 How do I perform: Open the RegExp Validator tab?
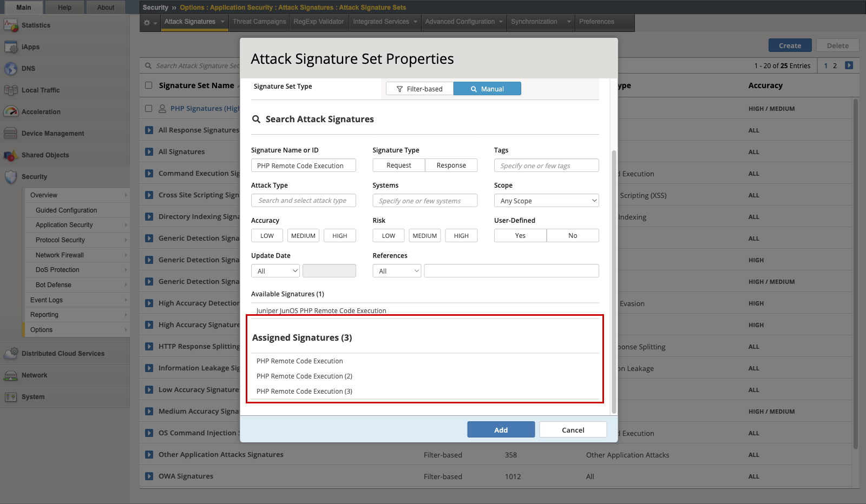point(319,22)
